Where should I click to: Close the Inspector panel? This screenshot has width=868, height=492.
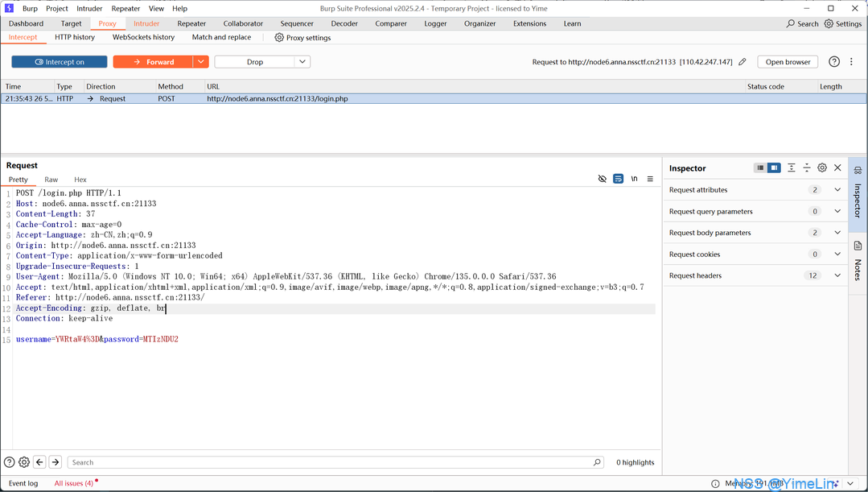[x=837, y=167]
